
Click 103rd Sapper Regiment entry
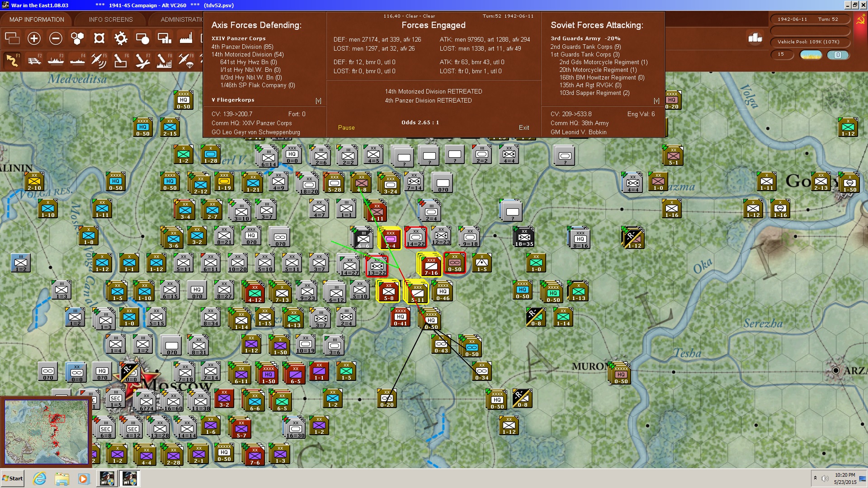click(594, 93)
